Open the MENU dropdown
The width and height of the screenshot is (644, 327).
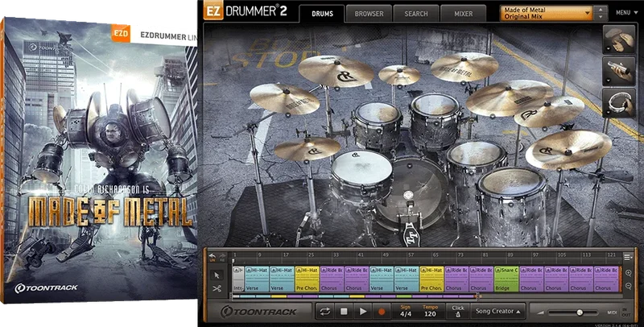[x=625, y=13]
